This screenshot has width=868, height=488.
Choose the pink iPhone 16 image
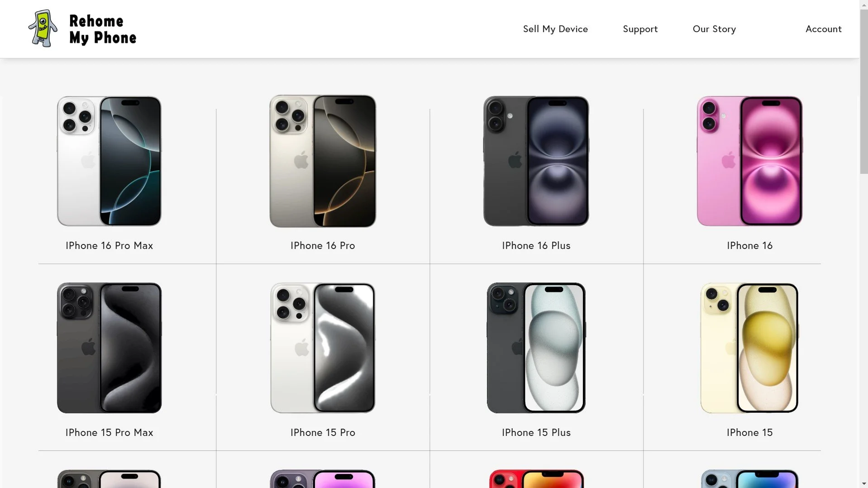click(749, 161)
